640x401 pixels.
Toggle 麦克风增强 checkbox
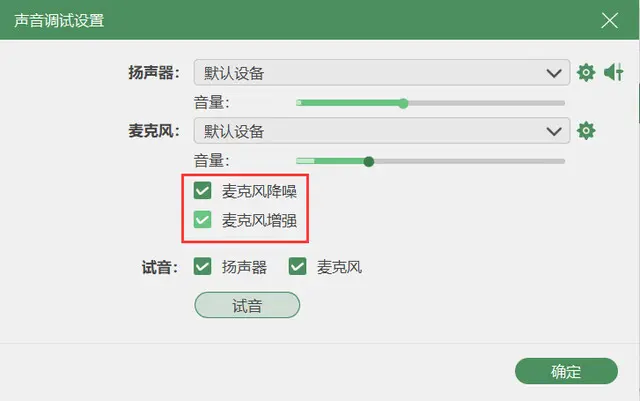[x=202, y=220]
